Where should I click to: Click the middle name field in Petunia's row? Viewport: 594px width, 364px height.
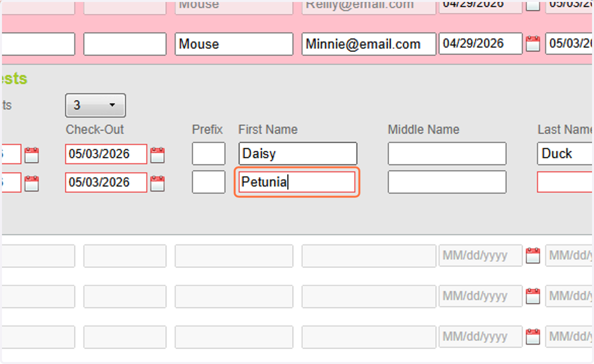pos(447,182)
